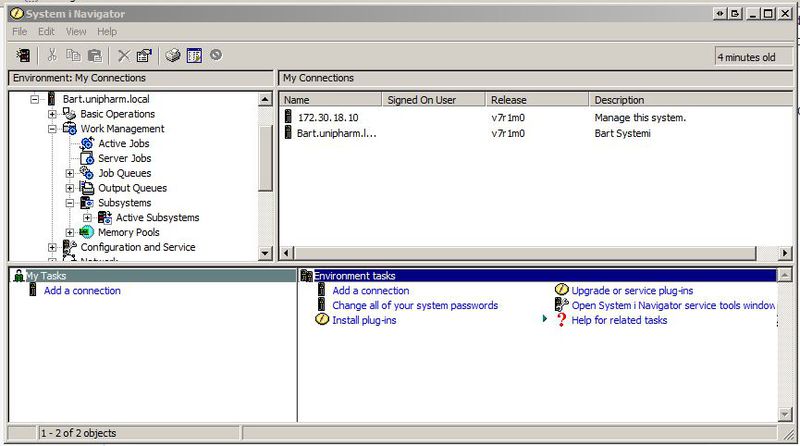The height and width of the screenshot is (446, 800).
Task: Expand the Basic Operations node
Action: pyautogui.click(x=52, y=114)
